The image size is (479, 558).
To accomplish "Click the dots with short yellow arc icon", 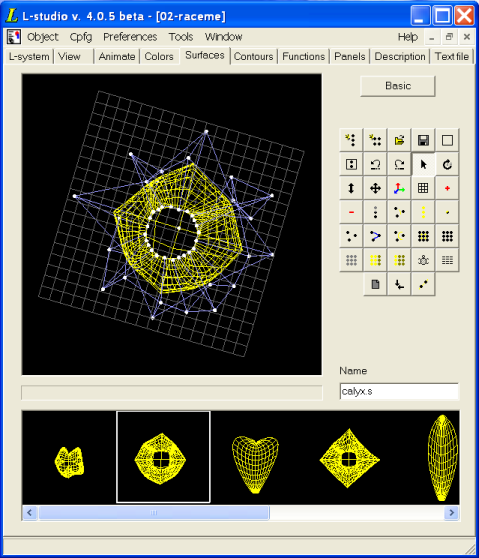I will point(399,212).
